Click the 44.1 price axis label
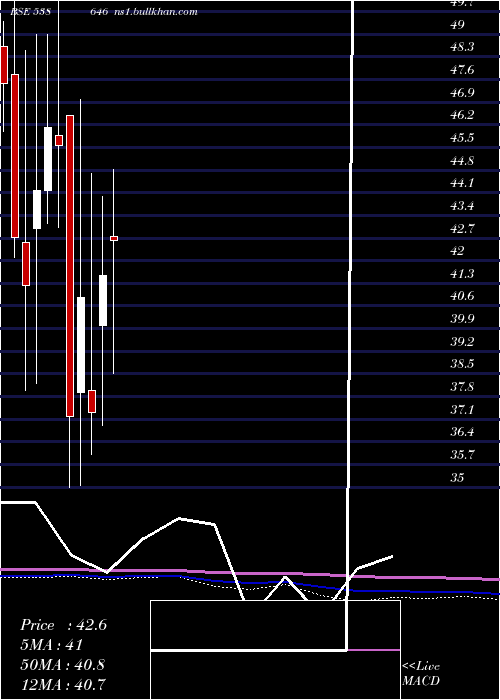500x700 pixels. [x=462, y=183]
